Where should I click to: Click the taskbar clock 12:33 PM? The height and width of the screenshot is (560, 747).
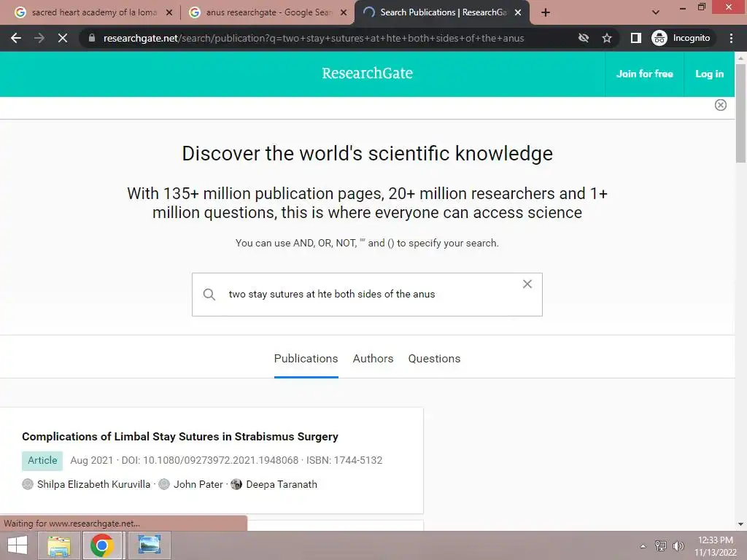point(715,540)
